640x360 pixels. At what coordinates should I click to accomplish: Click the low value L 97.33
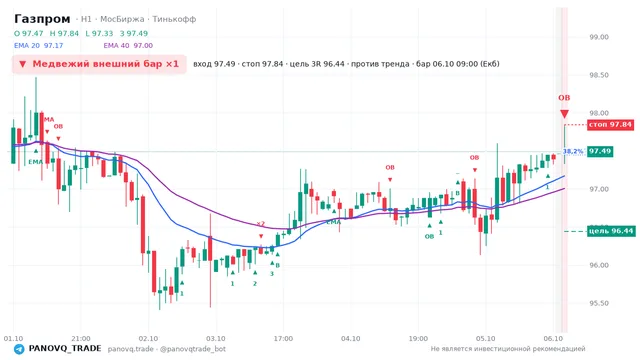99,33
